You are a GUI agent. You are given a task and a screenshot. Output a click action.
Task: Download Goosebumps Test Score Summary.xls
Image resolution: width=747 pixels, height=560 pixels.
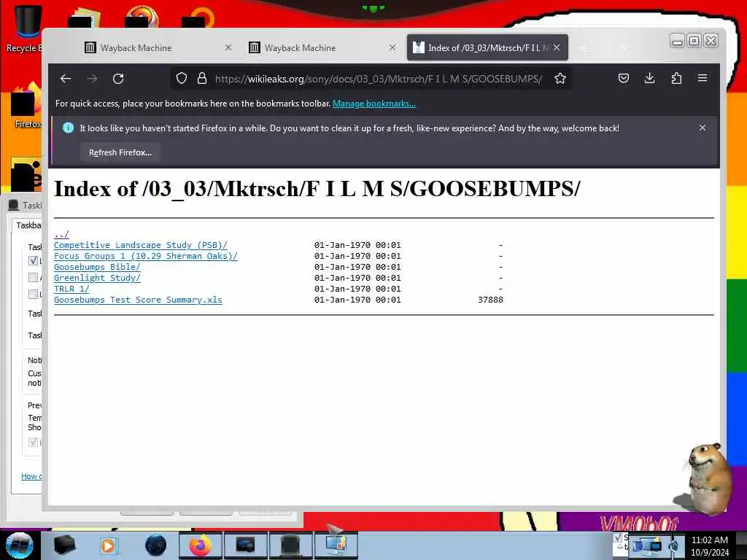[138, 300]
